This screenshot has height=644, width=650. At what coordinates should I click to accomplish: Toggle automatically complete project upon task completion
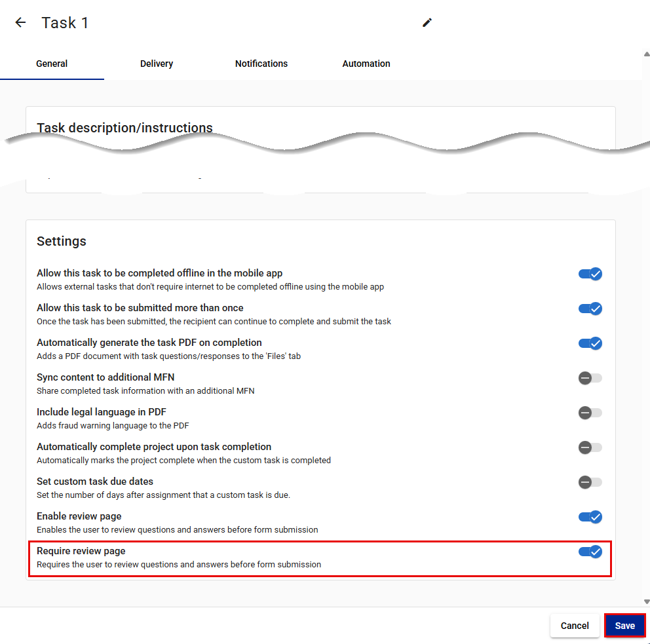tap(590, 447)
